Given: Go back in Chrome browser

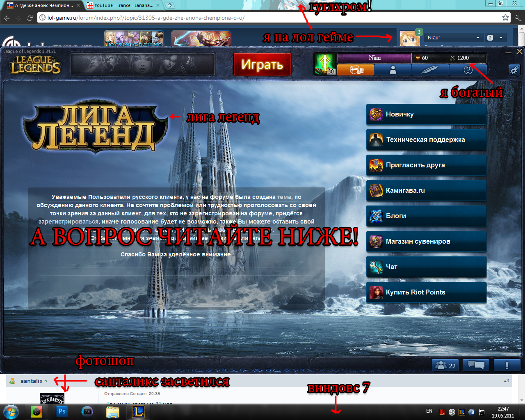Looking at the screenshot, I should coord(7,18).
